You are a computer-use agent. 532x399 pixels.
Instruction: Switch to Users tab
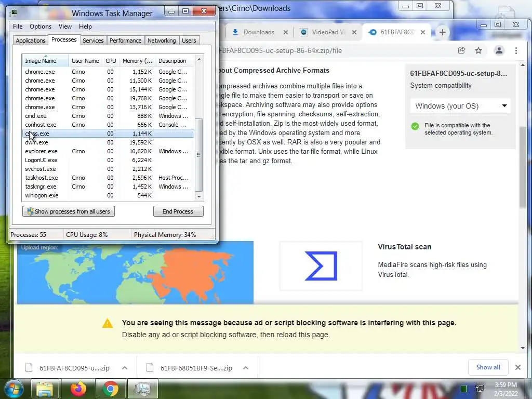[189, 41]
